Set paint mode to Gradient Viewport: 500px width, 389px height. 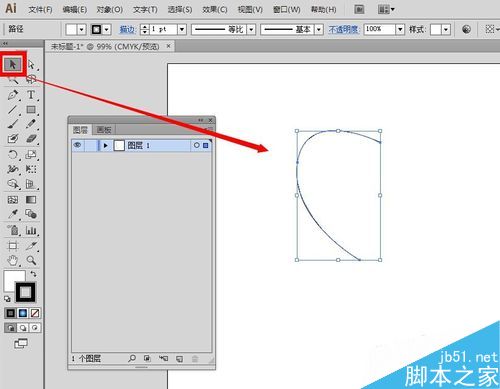23,313
